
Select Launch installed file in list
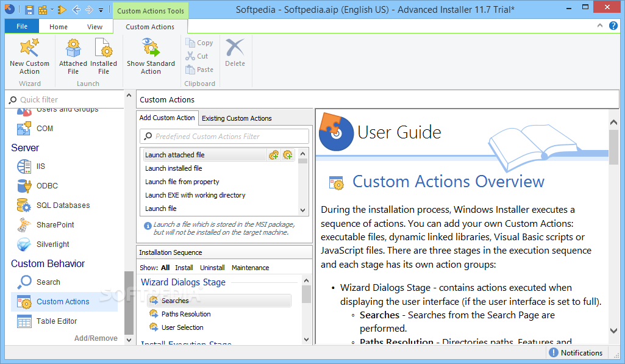tap(173, 168)
